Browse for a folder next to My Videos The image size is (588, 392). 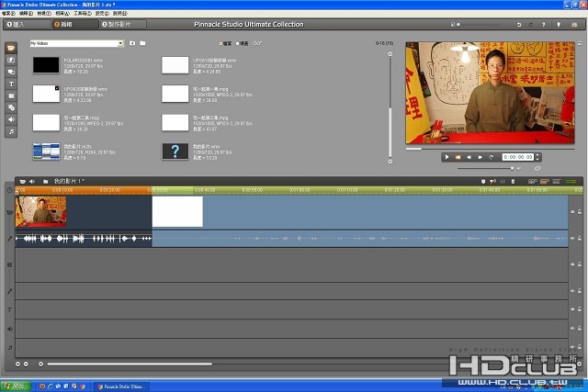[x=143, y=43]
